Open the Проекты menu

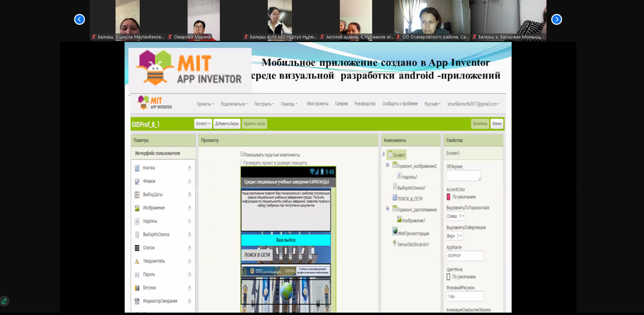(205, 104)
